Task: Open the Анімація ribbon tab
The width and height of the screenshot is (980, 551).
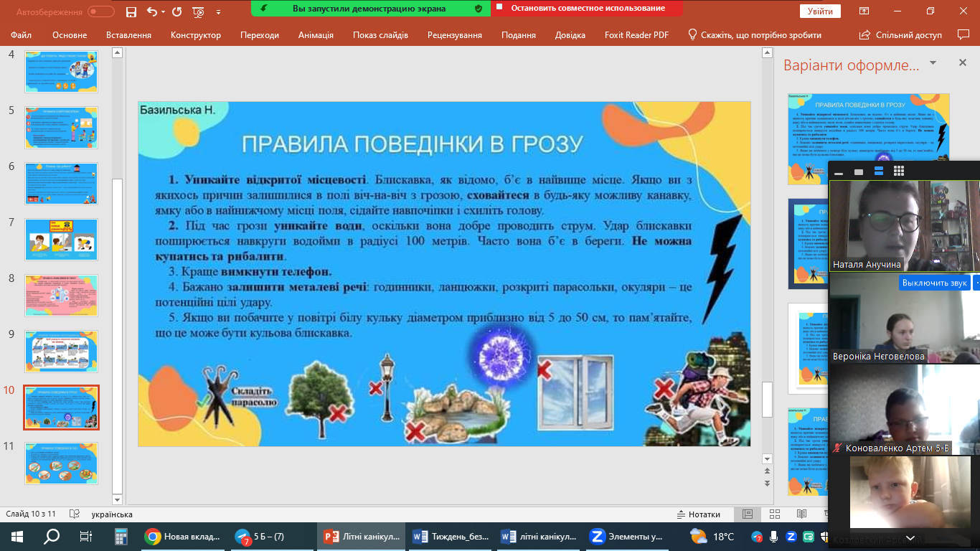Action: click(x=316, y=34)
